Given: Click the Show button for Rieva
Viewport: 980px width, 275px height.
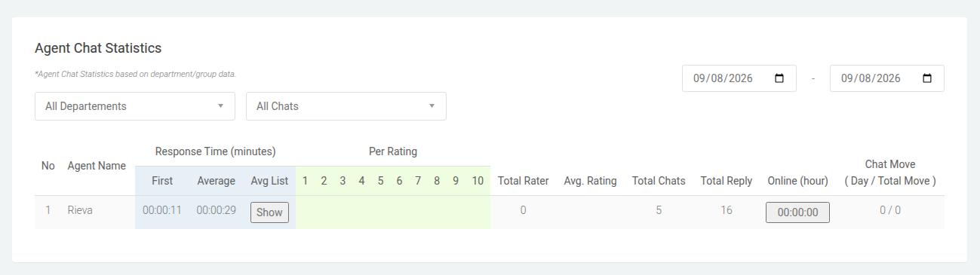Looking at the screenshot, I should click(x=269, y=212).
